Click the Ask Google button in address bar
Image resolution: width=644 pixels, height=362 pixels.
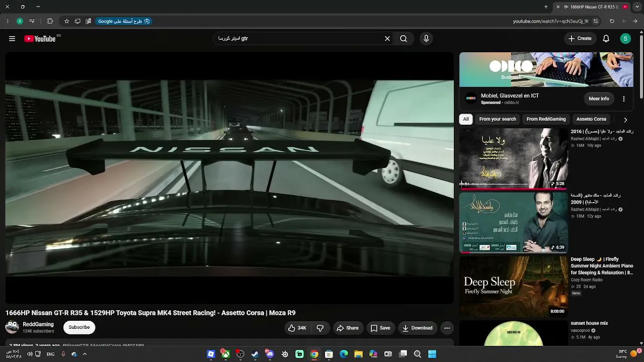pyautogui.click(x=124, y=21)
